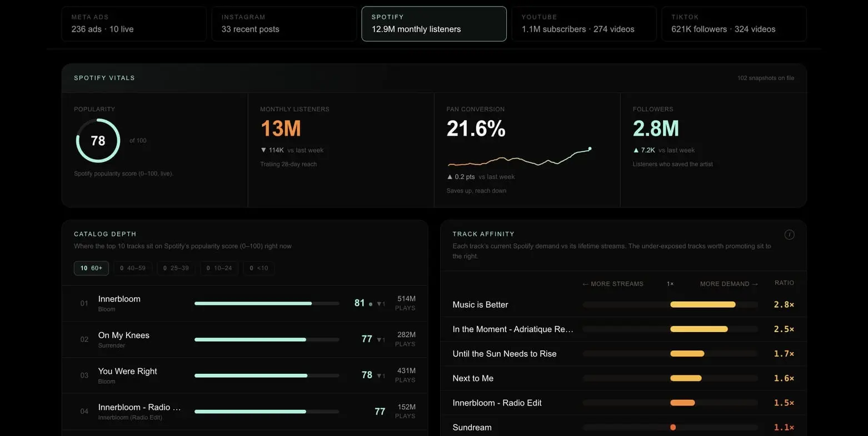Click the 1.1× ratio value for Sundream

pyautogui.click(x=784, y=428)
